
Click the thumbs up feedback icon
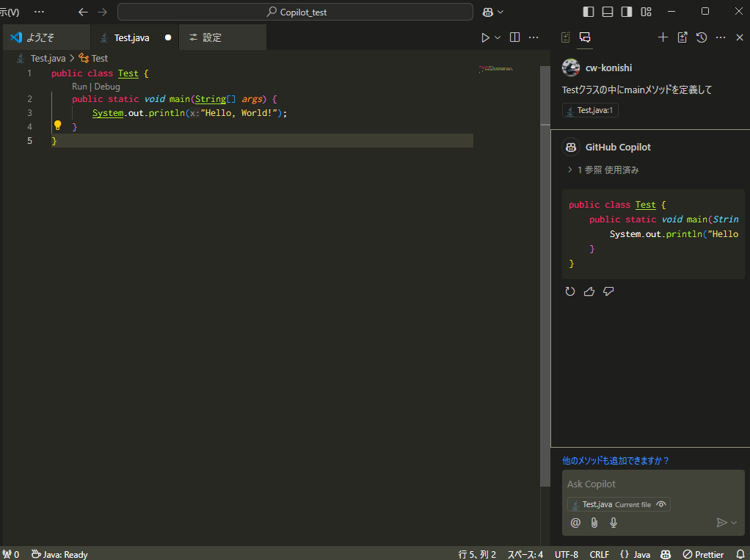click(589, 291)
